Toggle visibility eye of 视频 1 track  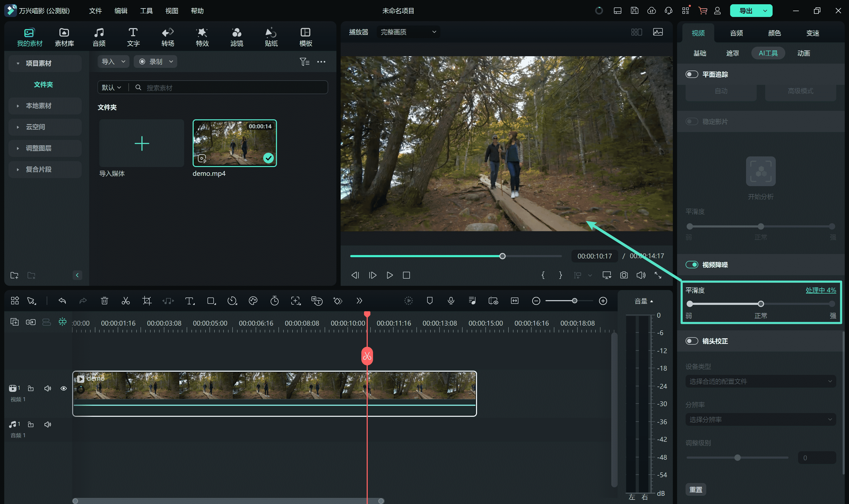coord(64,388)
